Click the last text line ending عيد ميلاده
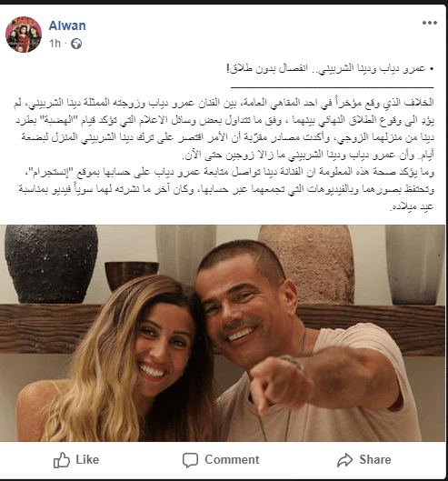The width and height of the screenshot is (448, 481). coord(412,206)
